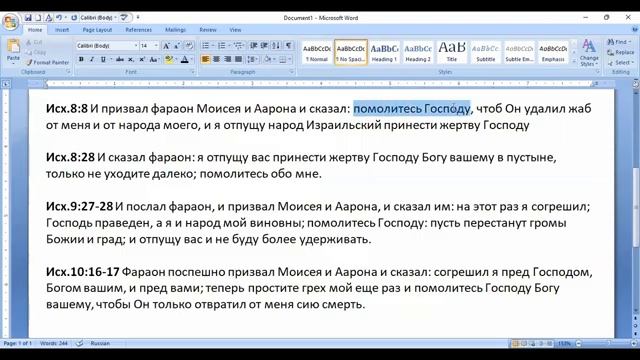Decrease paragraph indent

pyautogui.click(x=253, y=45)
